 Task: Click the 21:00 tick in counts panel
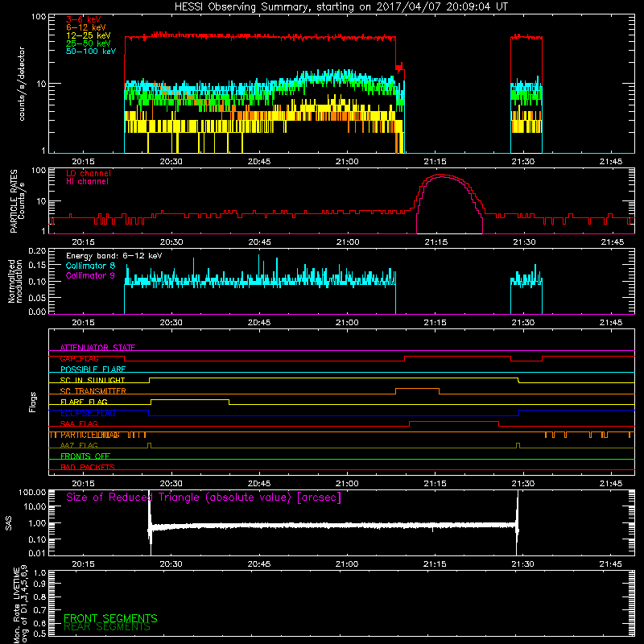(347, 162)
